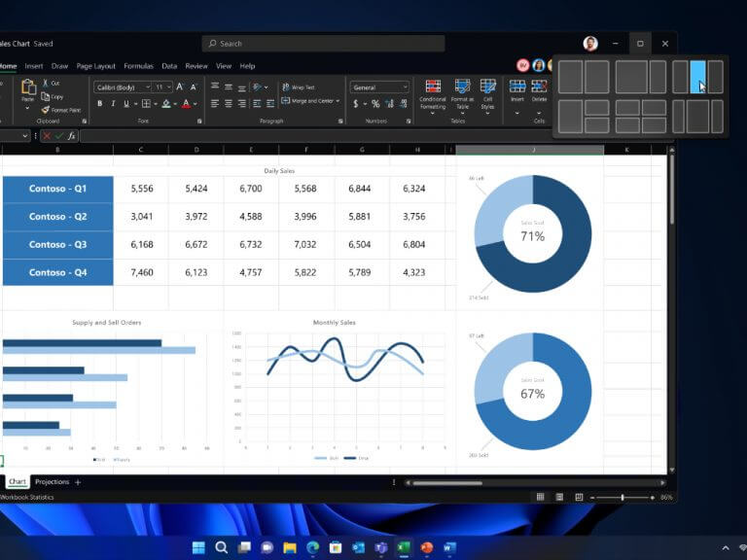Click the text orientation icon

tap(257, 87)
